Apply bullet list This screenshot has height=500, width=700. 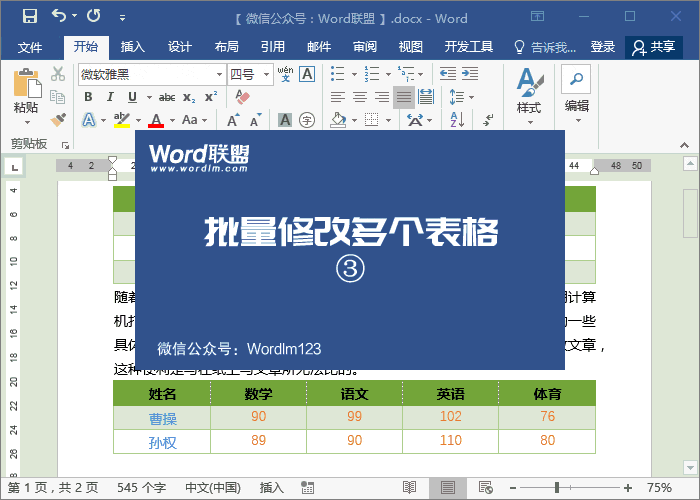click(x=338, y=74)
